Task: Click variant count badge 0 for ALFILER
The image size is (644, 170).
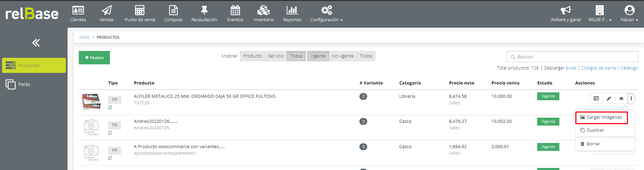Action: point(363,96)
